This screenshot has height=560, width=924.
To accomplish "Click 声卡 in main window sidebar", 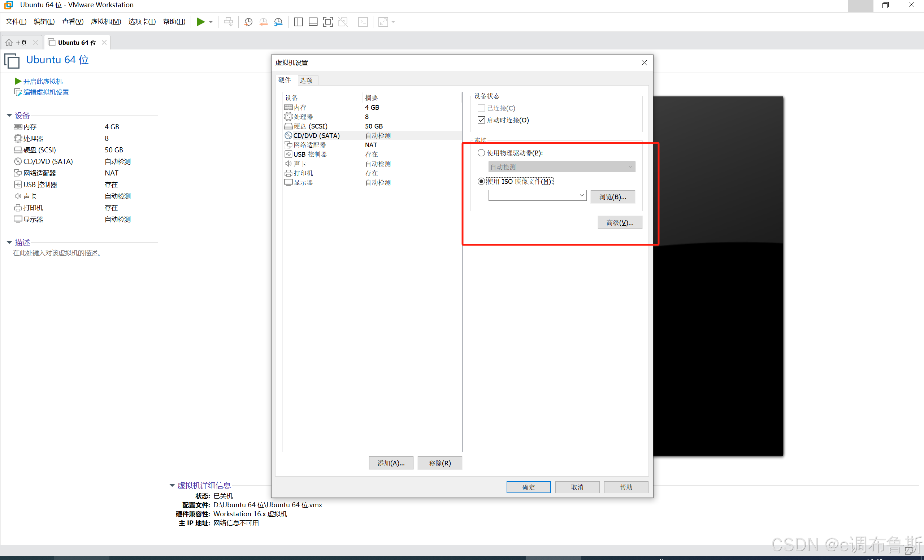I will (x=30, y=196).
